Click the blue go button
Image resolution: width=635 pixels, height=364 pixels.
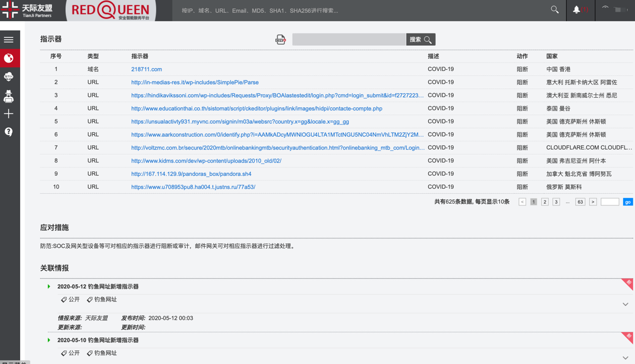[628, 202]
